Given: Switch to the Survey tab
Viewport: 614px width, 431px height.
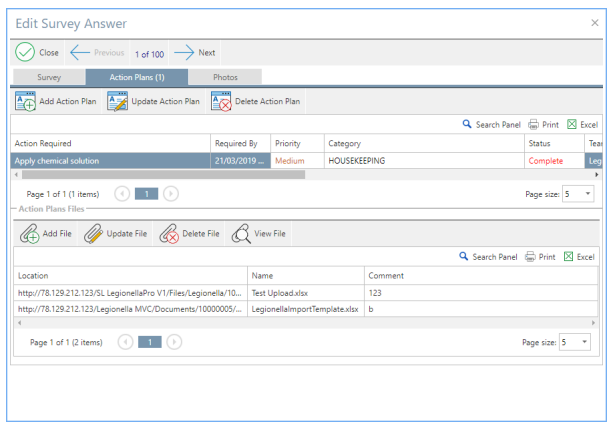Looking at the screenshot, I should coord(49,77).
